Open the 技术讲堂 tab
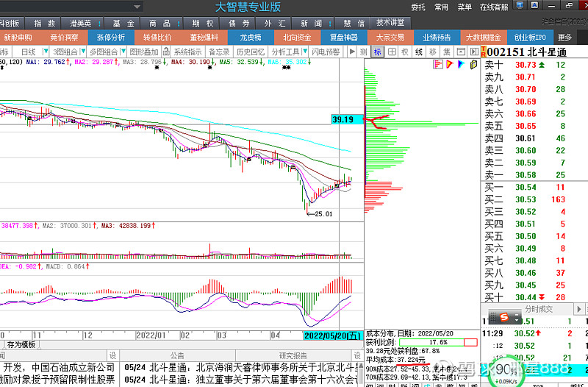This screenshot has width=588, height=387. pyautogui.click(x=391, y=23)
